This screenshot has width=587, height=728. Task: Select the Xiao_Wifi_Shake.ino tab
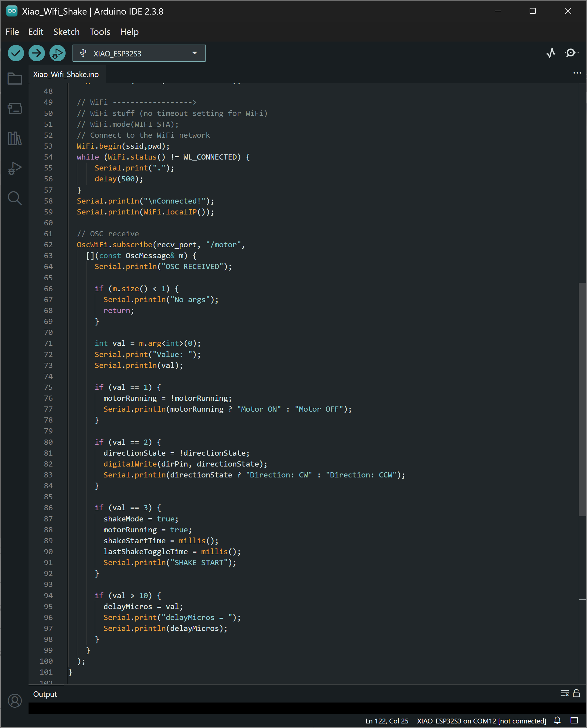pyautogui.click(x=66, y=74)
